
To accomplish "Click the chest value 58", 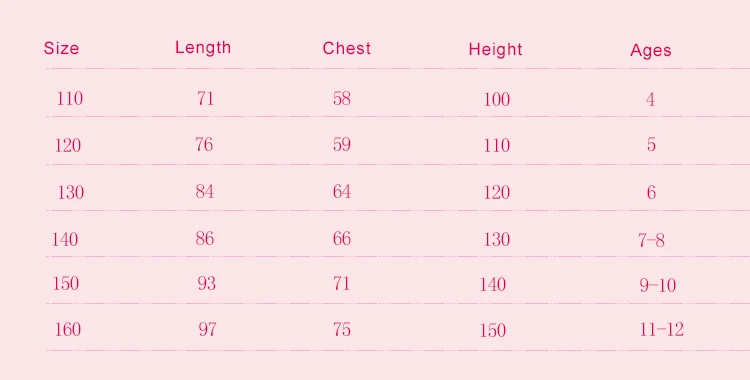I will pos(342,99).
